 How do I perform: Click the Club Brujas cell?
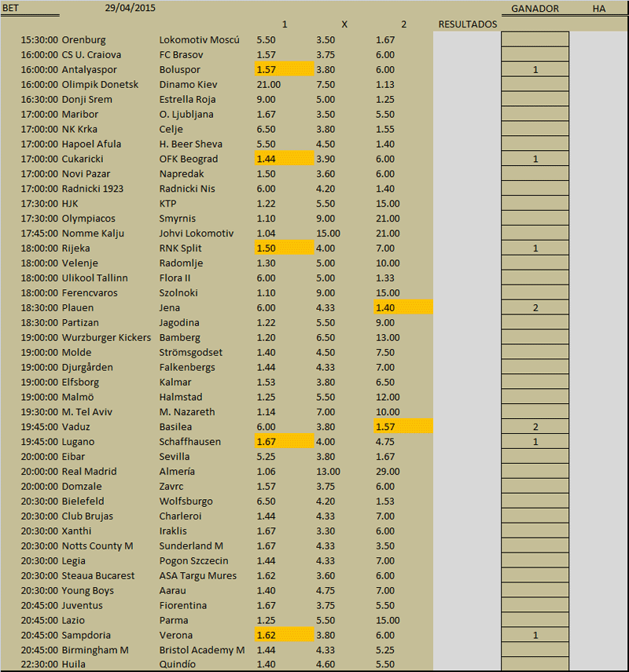[87, 516]
